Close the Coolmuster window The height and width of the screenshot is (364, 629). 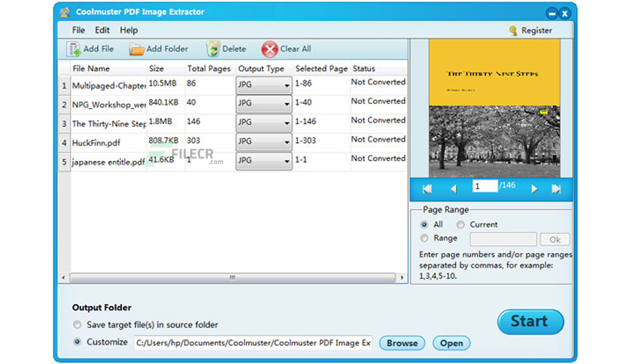point(565,14)
